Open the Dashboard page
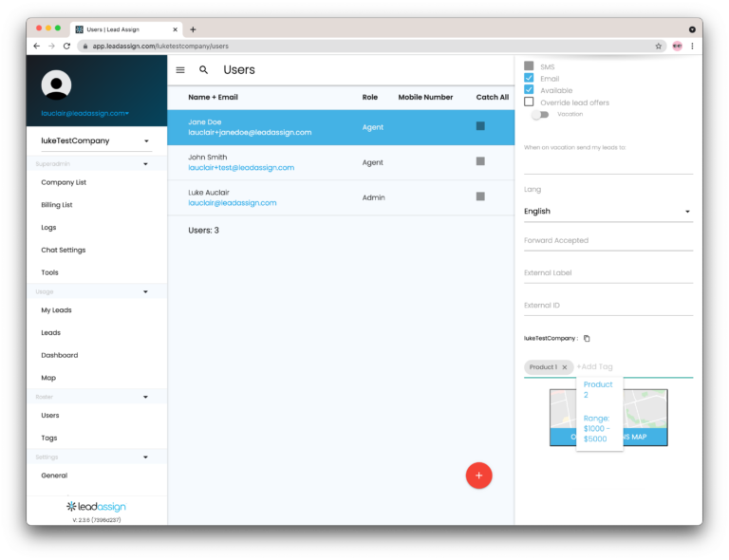The height and width of the screenshot is (560, 729). point(60,355)
